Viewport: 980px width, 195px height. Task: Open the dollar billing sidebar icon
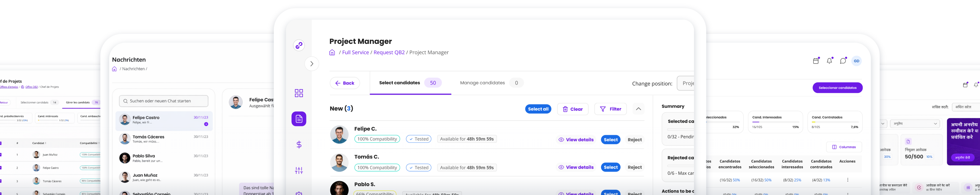[299, 144]
